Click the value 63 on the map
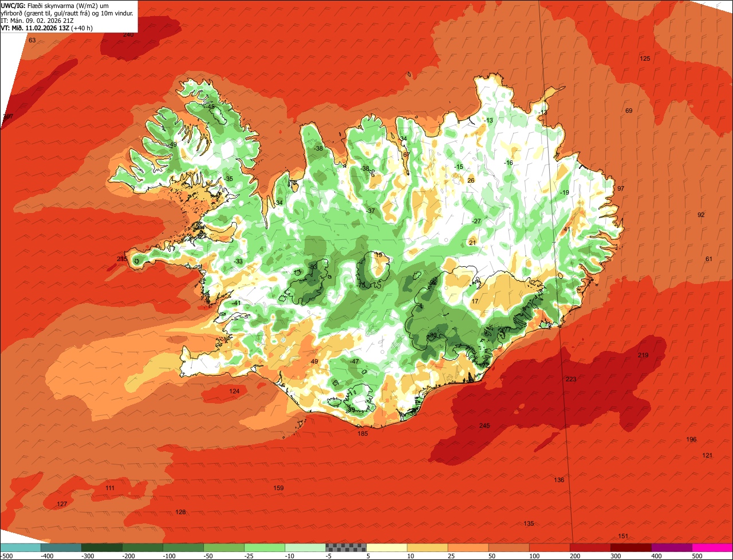The image size is (733, 560). pos(32,40)
